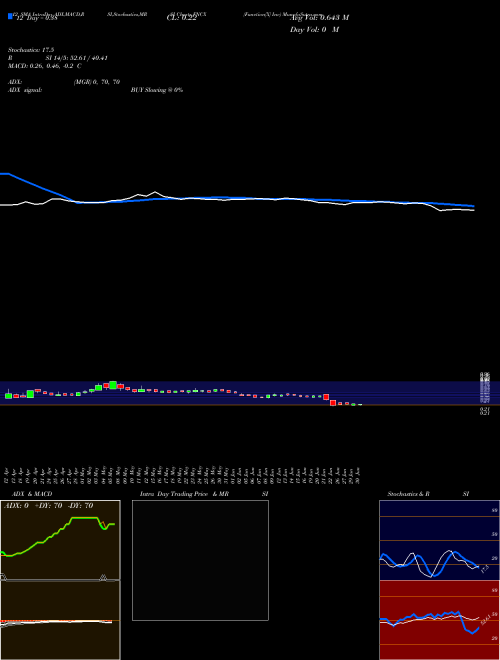
Task: Click the 'SI 14/5: 52.61 / 49.41' value
Action: 77,58
